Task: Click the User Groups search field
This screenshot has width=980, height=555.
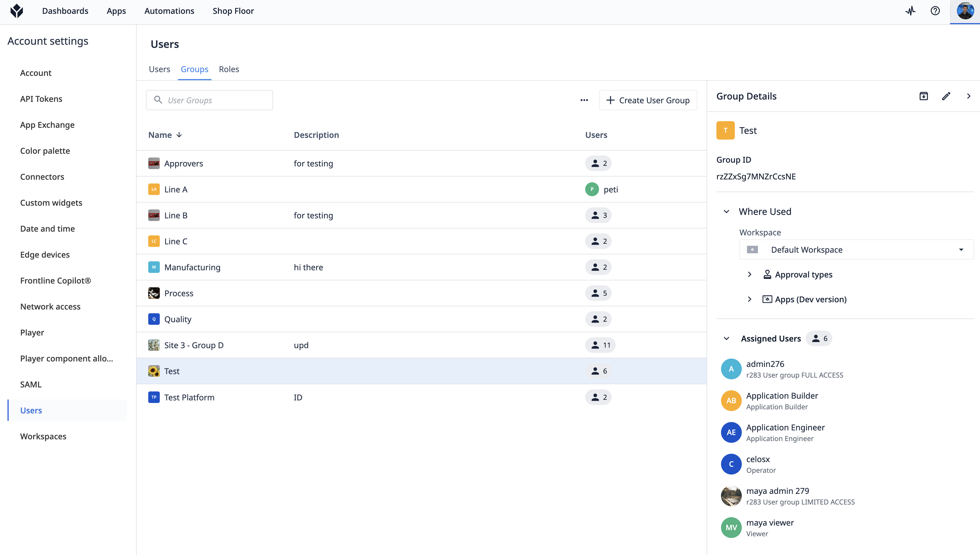Action: pyautogui.click(x=210, y=100)
